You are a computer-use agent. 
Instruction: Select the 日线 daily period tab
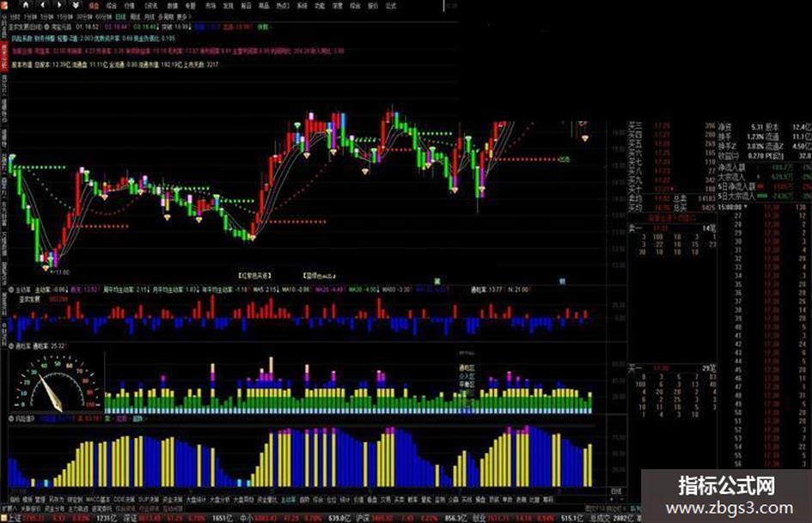pos(120,17)
